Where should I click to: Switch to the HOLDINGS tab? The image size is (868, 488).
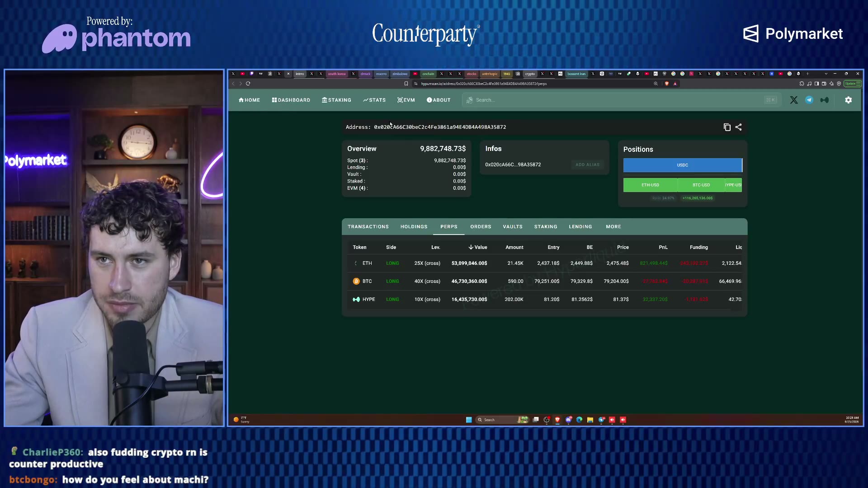(414, 227)
